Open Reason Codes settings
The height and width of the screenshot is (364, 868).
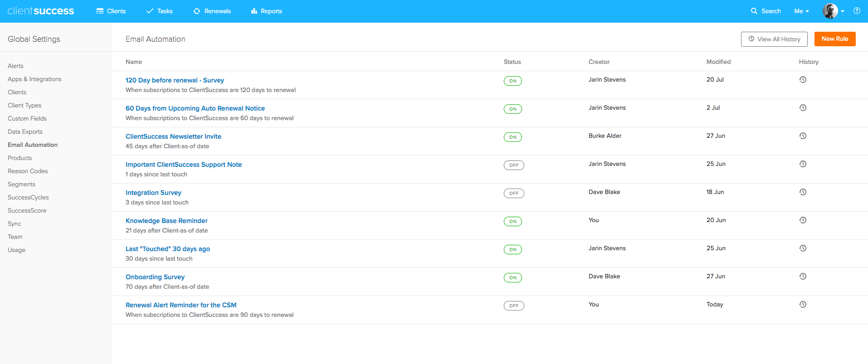[28, 171]
